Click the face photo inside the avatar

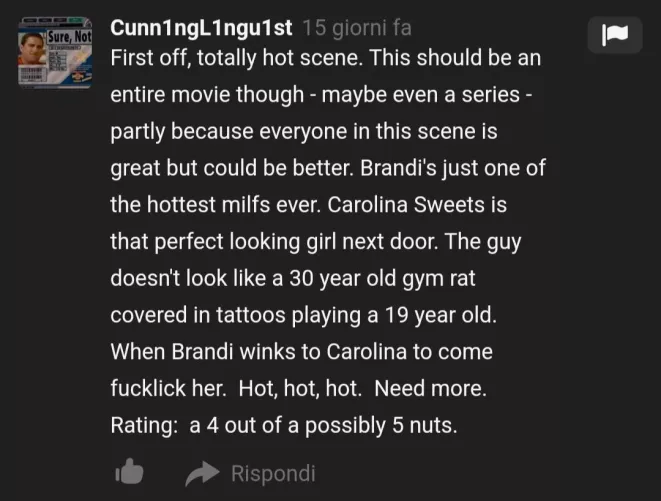pyautogui.click(x=31, y=48)
